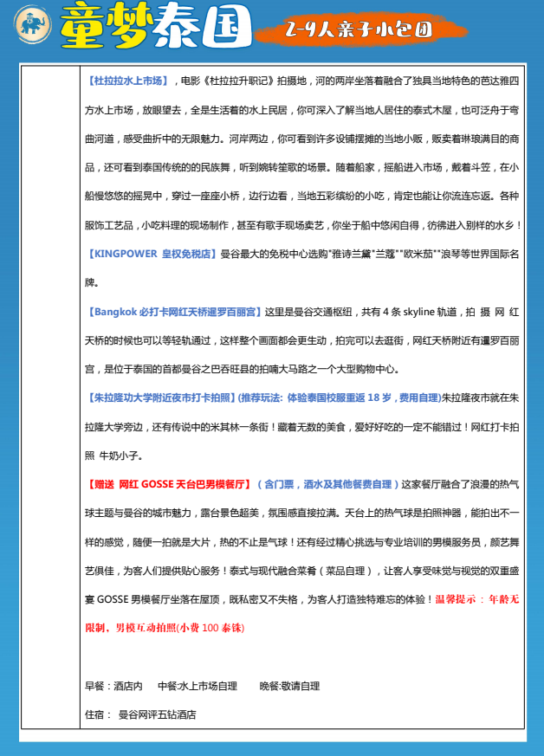This screenshot has height=756, width=544.
Task: Click the 男模互动拍照(小费 100 泰铢) text
Action: click(x=180, y=628)
